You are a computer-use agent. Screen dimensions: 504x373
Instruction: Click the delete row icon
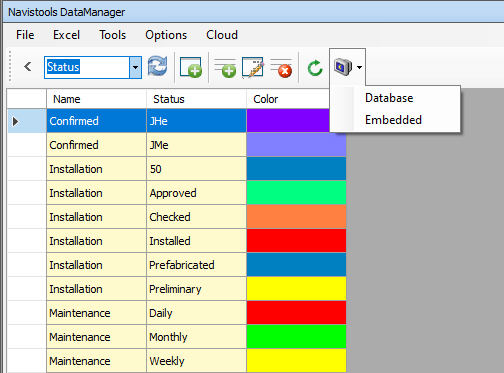point(281,67)
